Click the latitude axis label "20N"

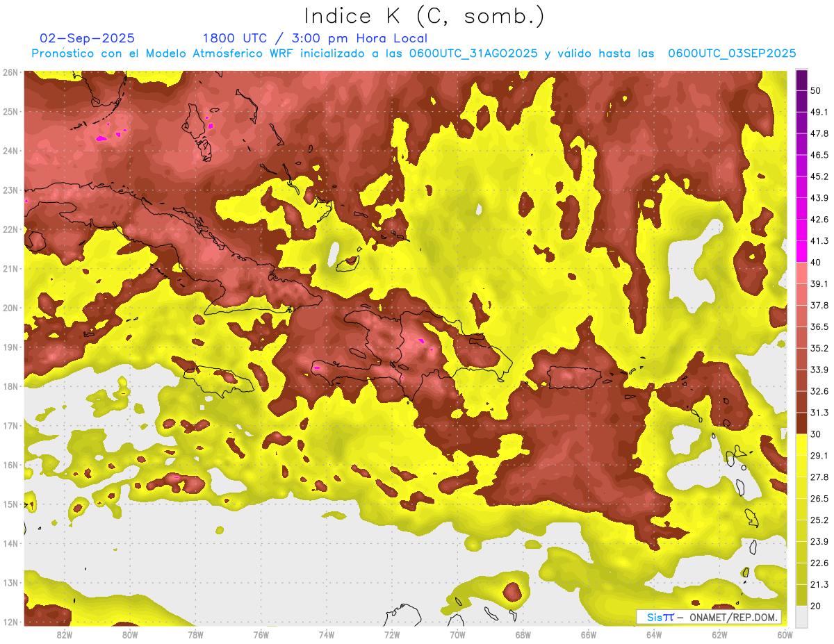pyautogui.click(x=10, y=308)
